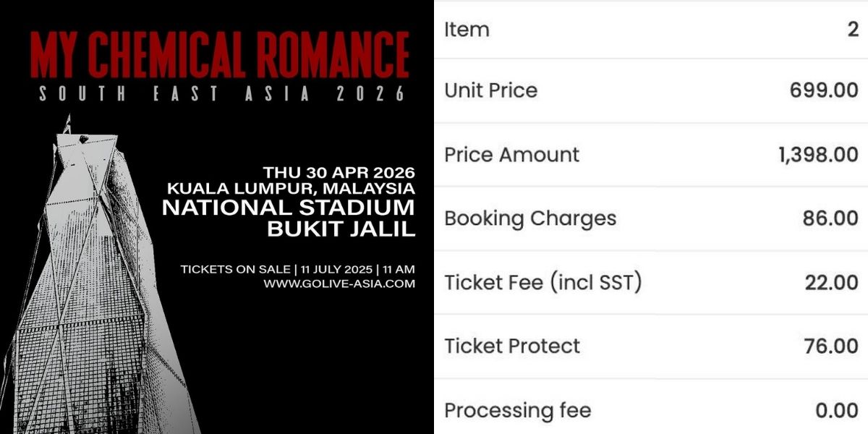Click the Processing fee 0.00 value

click(837, 411)
